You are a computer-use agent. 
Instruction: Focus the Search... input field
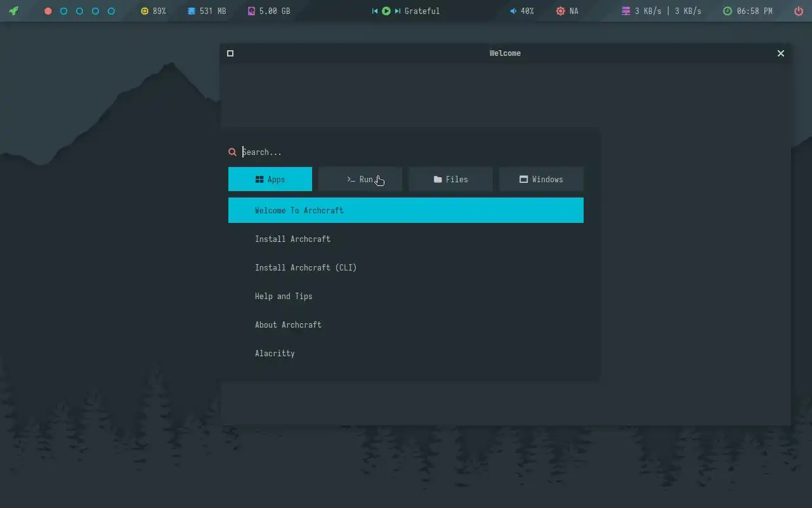[412, 152]
